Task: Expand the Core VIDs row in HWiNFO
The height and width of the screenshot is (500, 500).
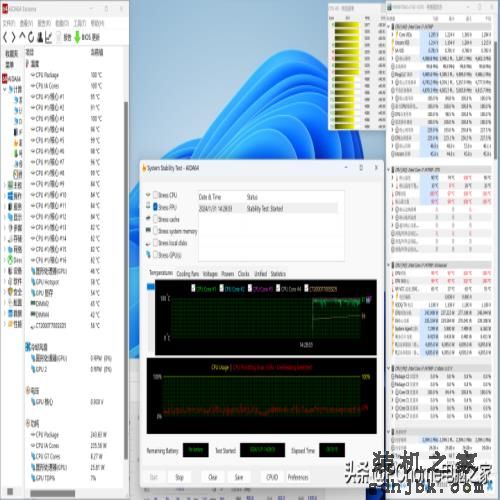Action: click(393, 34)
